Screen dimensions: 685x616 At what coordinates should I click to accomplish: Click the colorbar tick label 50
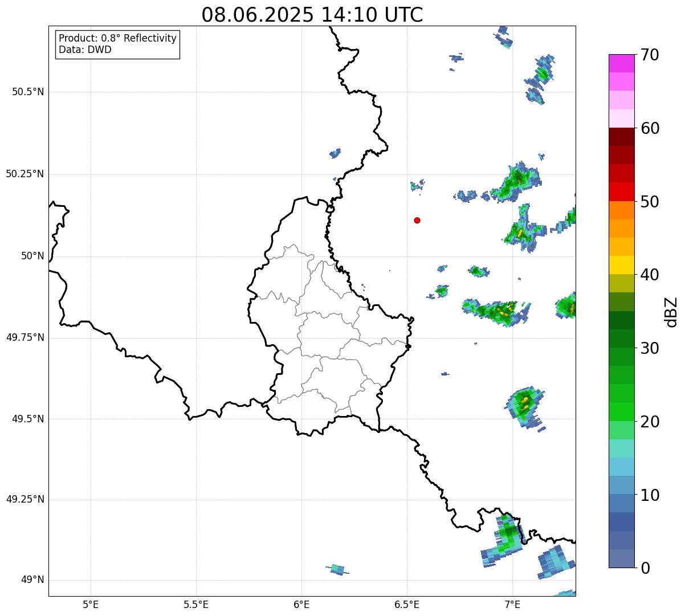(x=650, y=202)
